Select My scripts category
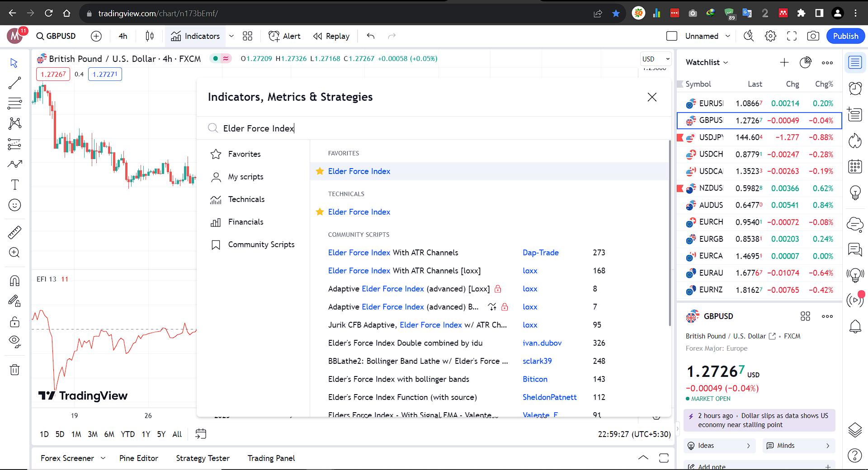The image size is (868, 470). [253, 177]
